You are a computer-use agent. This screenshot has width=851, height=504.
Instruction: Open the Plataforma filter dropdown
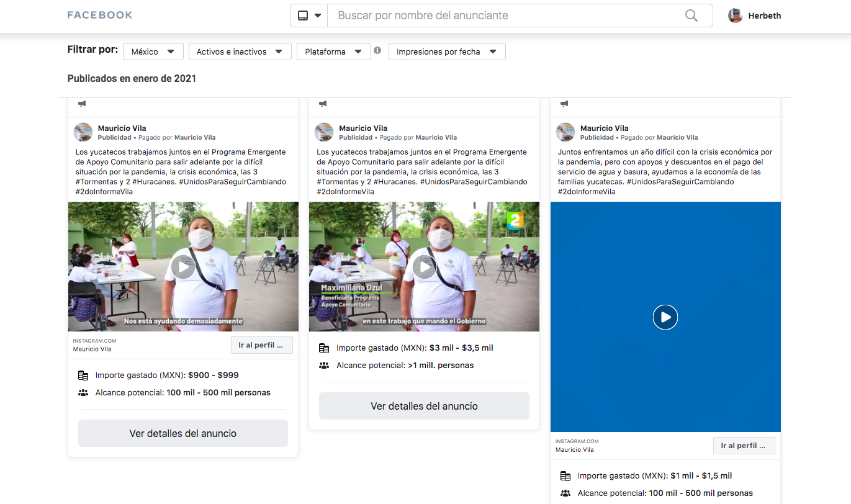point(333,52)
